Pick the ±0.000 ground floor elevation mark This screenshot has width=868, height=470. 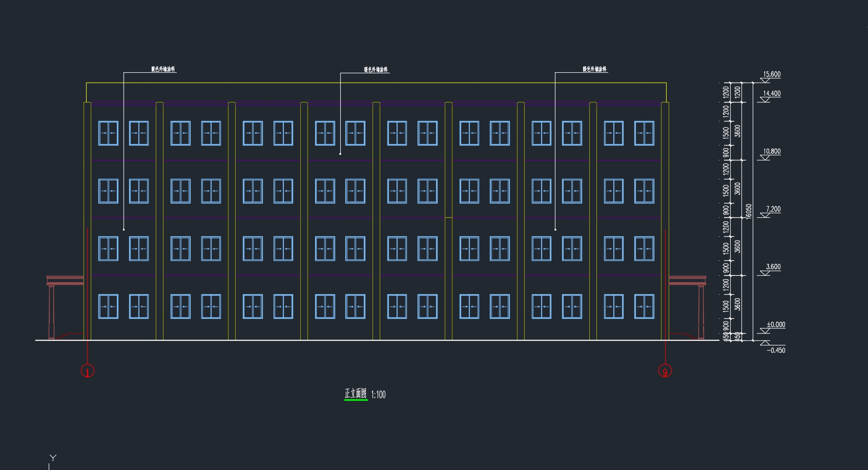pyautogui.click(x=775, y=325)
